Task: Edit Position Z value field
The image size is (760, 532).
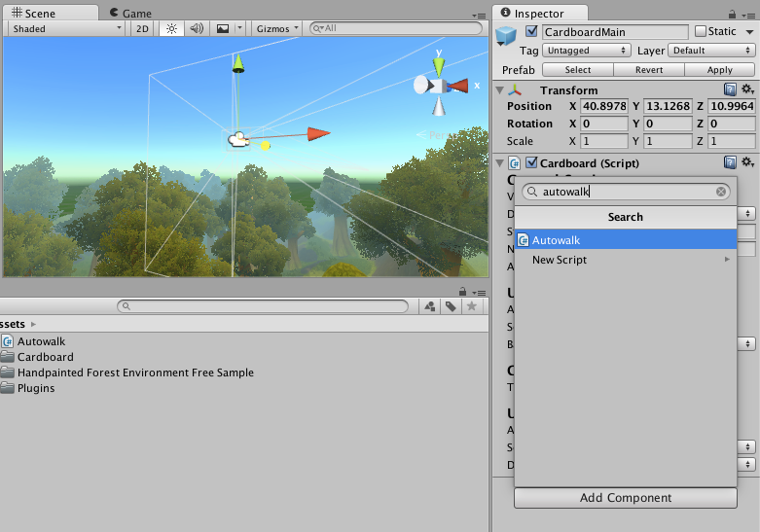Action: pyautogui.click(x=732, y=106)
